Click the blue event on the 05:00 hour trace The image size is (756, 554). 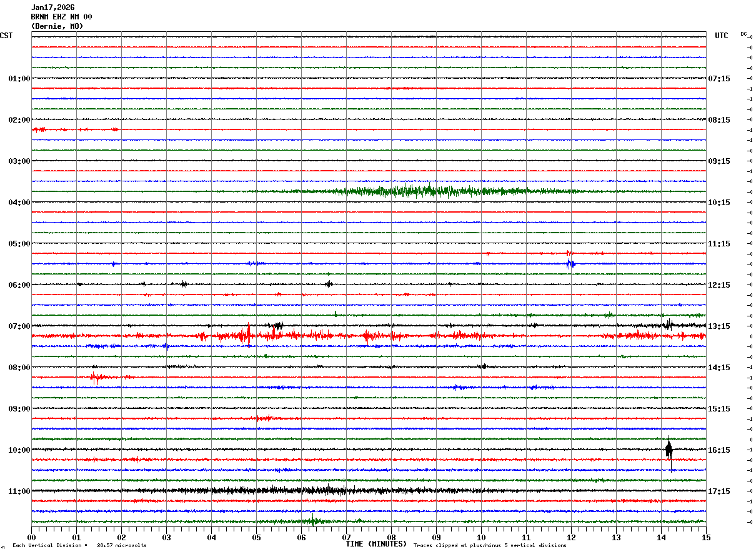point(570,264)
